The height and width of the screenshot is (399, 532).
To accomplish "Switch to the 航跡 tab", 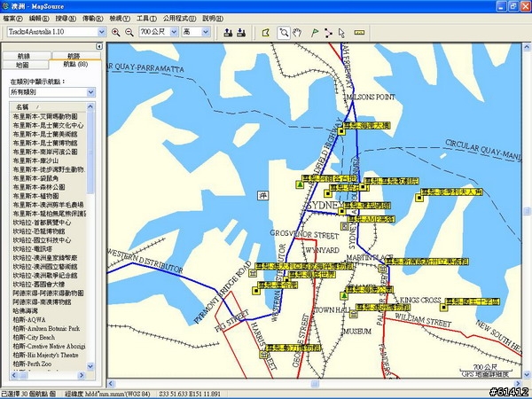I will point(76,56).
